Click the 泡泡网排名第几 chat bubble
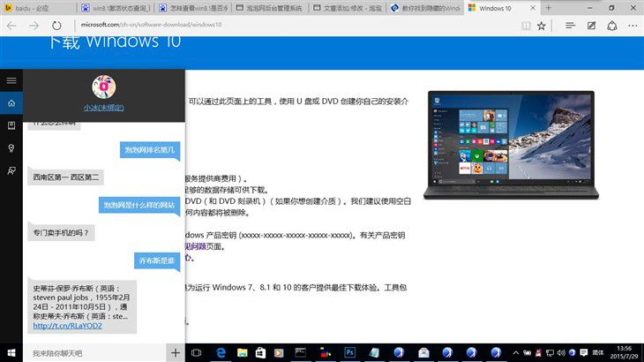This screenshot has height=362, width=644. tap(150, 150)
